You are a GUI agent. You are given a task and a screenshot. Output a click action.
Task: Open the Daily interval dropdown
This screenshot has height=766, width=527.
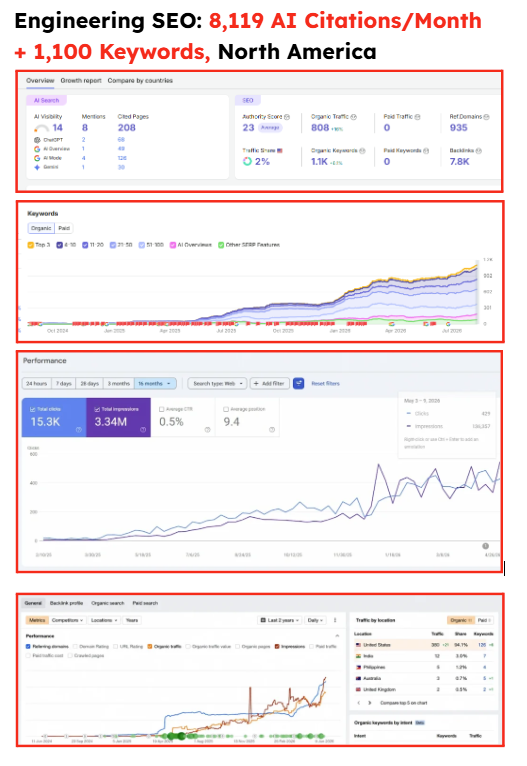(315, 620)
